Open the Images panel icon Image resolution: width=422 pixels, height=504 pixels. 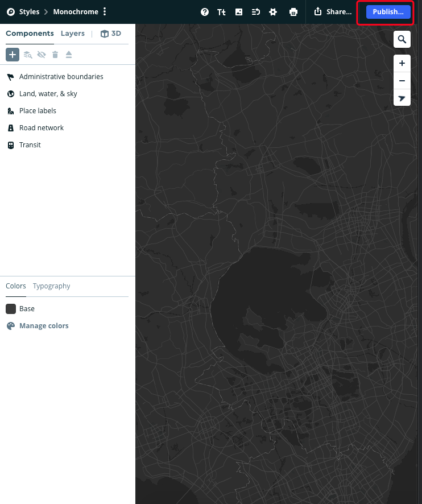point(239,12)
